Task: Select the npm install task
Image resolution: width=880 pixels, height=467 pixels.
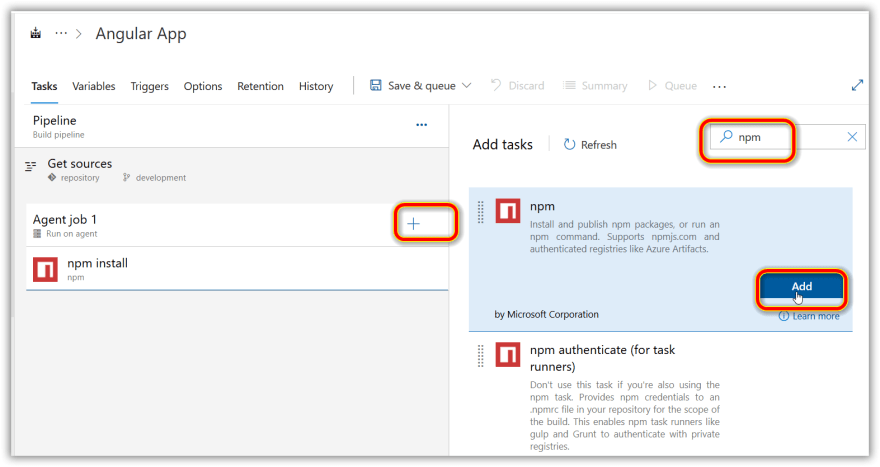Action: pyautogui.click(x=237, y=269)
